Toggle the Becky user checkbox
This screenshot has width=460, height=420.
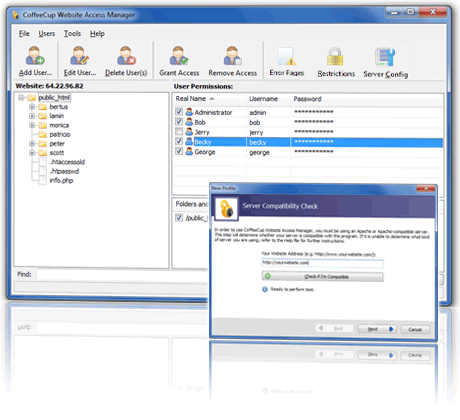(179, 141)
